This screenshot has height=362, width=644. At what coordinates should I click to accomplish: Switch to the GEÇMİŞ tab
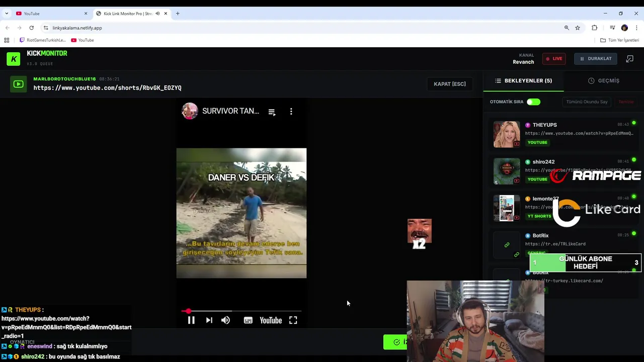[604, 80]
